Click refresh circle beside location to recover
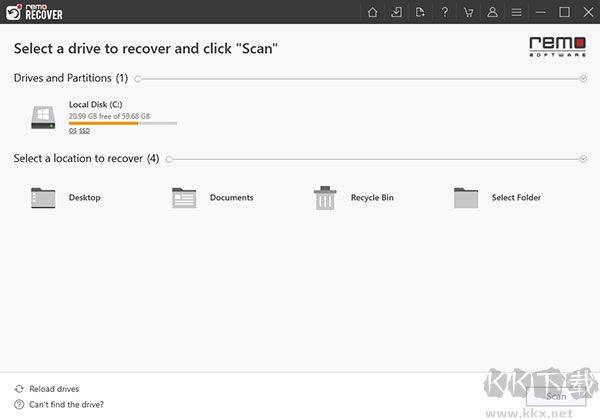This screenshot has height=420, width=600. (x=169, y=159)
